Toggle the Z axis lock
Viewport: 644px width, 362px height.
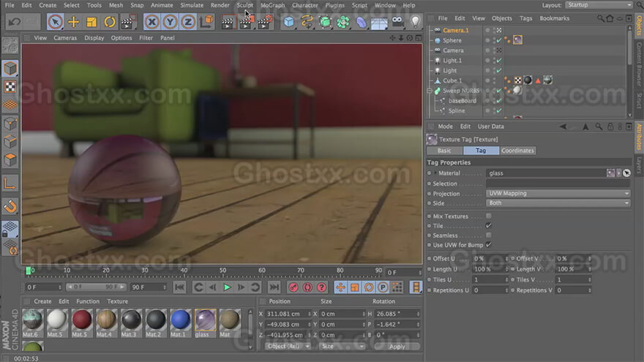click(188, 22)
